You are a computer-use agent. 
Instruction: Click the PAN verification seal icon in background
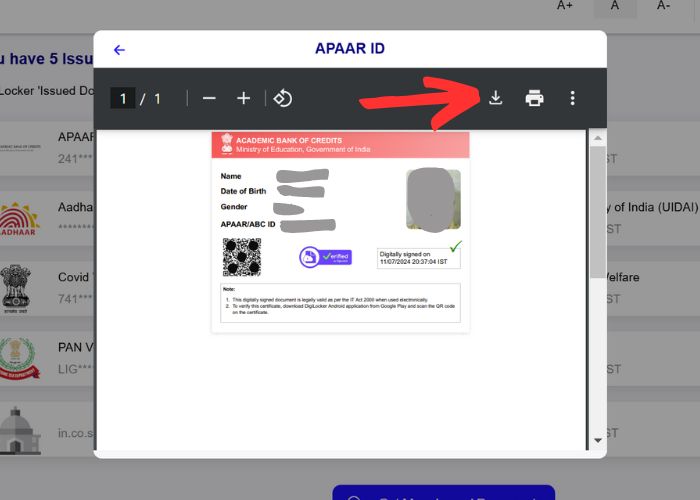click(19, 358)
